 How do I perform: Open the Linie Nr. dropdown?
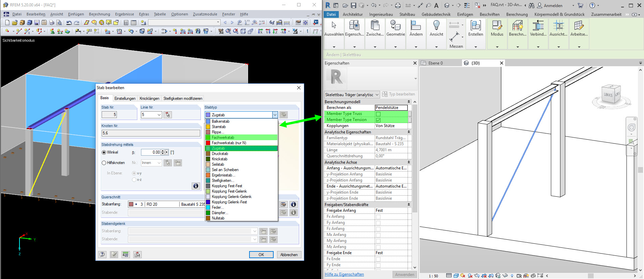click(159, 115)
